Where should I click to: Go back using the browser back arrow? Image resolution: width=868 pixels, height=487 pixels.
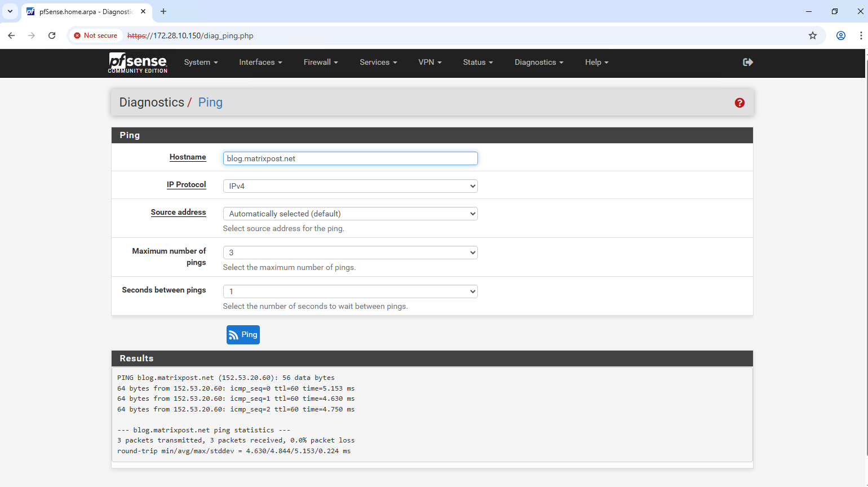click(11, 36)
